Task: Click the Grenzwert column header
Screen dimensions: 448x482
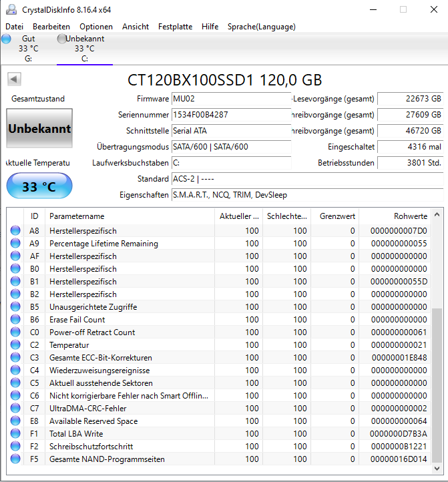Action: click(x=335, y=216)
